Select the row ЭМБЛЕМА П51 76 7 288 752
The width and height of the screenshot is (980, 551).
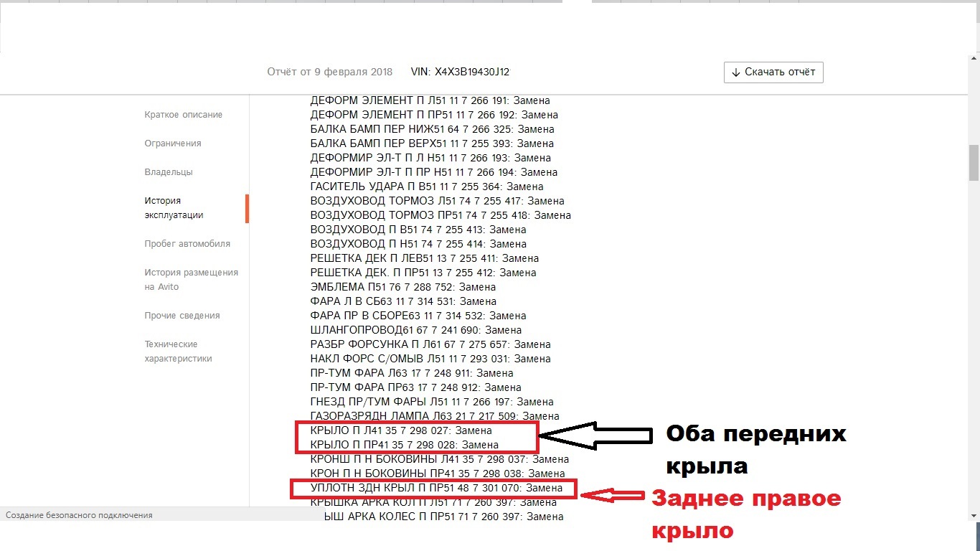pos(403,287)
